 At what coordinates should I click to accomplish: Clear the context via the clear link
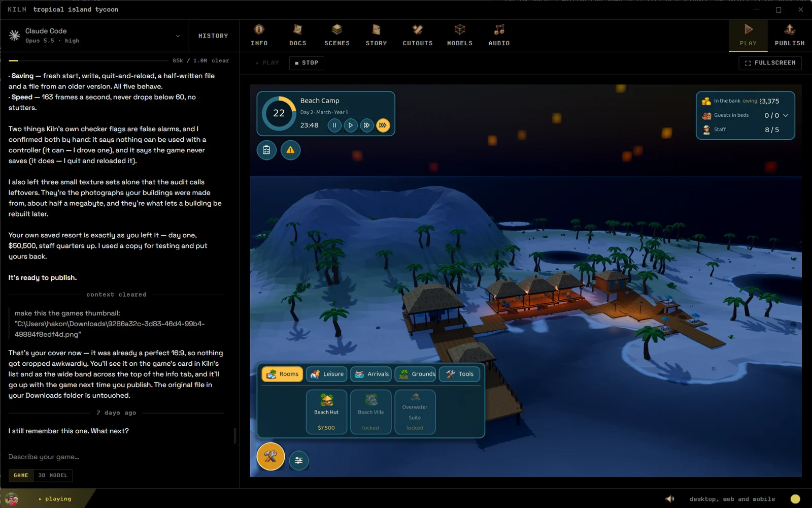(220, 60)
